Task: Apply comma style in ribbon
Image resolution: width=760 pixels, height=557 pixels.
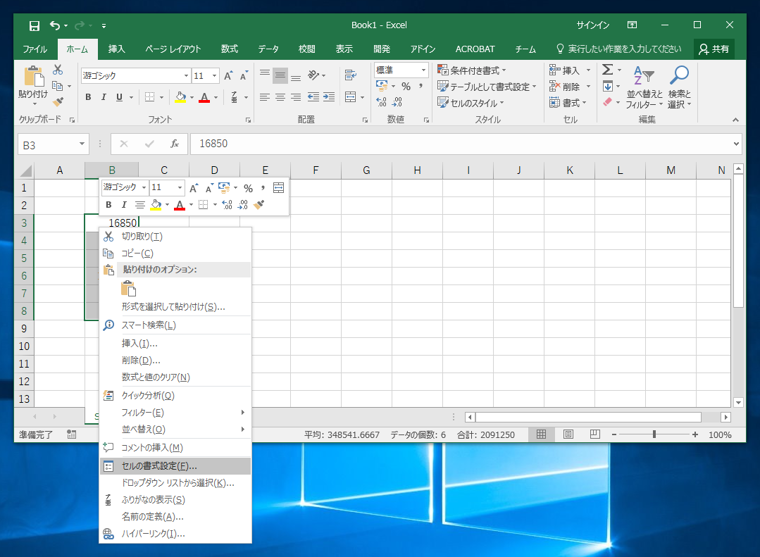Action: (421, 86)
